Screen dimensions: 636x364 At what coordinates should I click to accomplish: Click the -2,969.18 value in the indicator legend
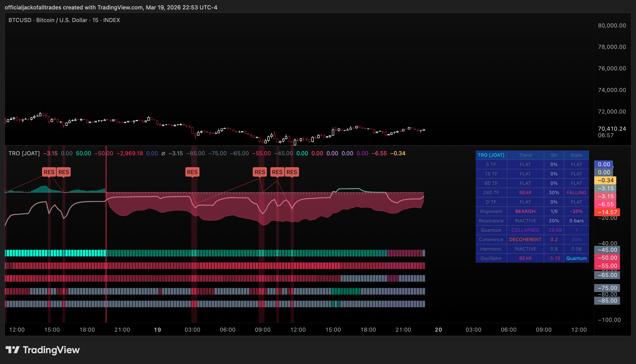(x=130, y=153)
